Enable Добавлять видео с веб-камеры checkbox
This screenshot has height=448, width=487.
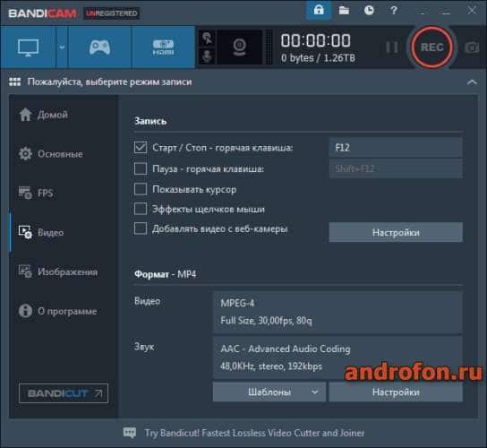point(141,228)
